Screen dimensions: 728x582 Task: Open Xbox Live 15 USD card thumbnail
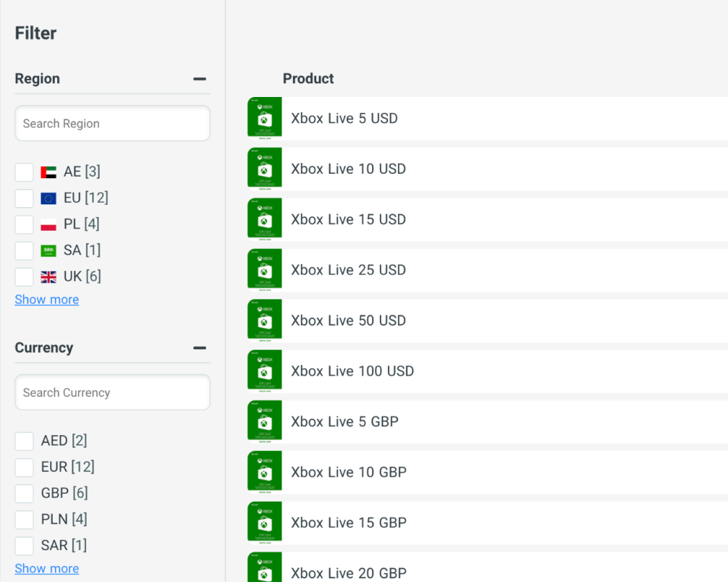coord(265,220)
